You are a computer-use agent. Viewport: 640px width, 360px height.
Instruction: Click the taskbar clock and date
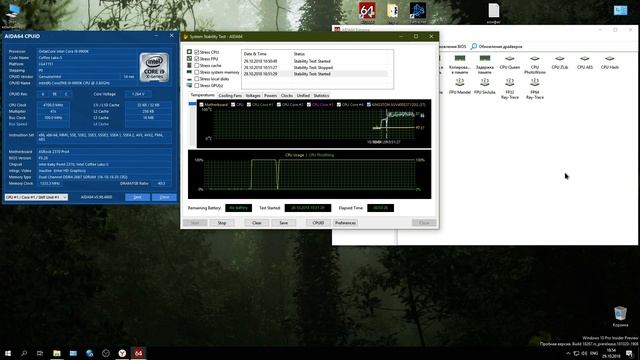pyautogui.click(x=611, y=353)
